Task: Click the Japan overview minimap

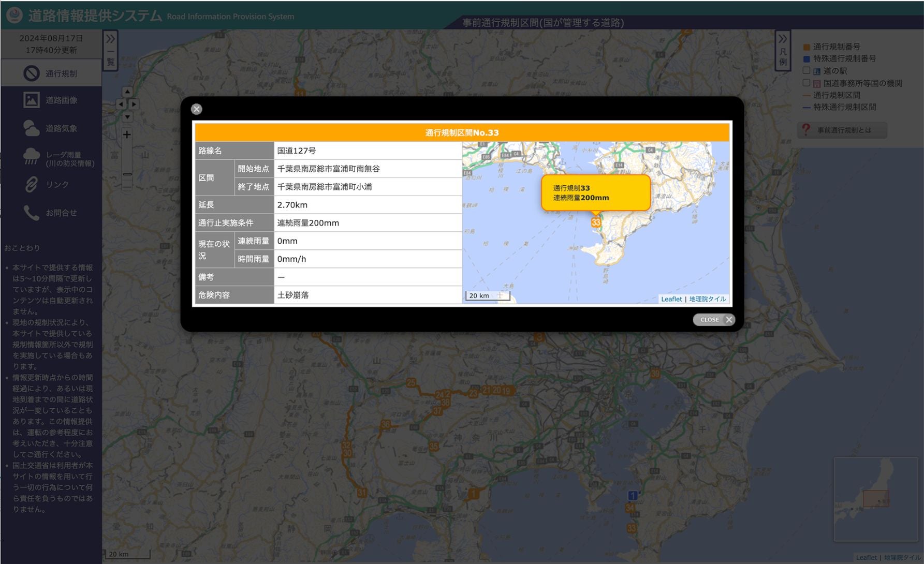Action: coord(875,499)
